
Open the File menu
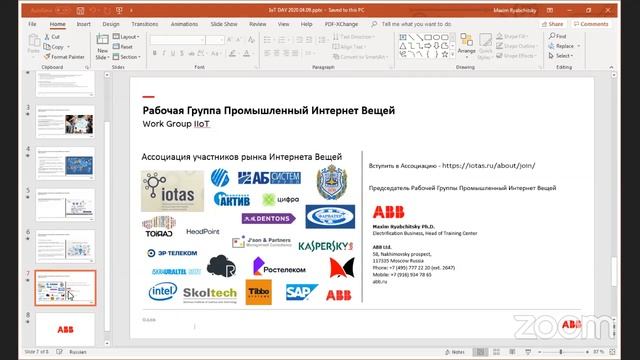[x=32, y=24]
